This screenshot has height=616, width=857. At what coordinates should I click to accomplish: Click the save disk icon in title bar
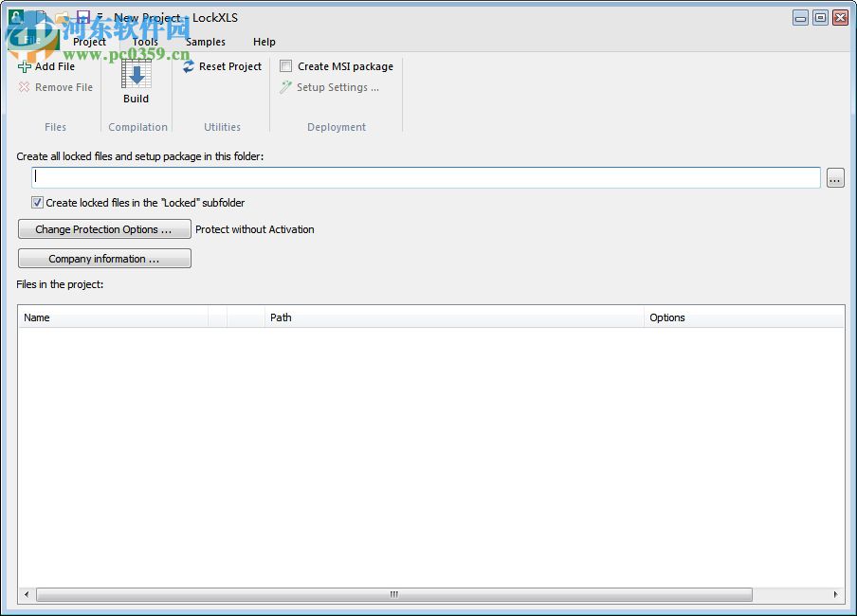[83, 17]
